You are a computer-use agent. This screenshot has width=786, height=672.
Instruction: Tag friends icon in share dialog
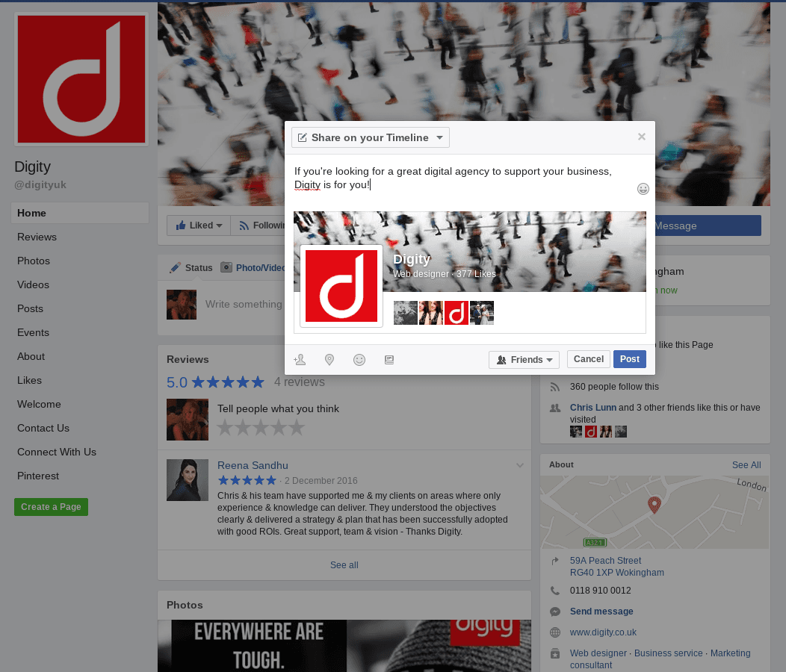click(x=300, y=359)
